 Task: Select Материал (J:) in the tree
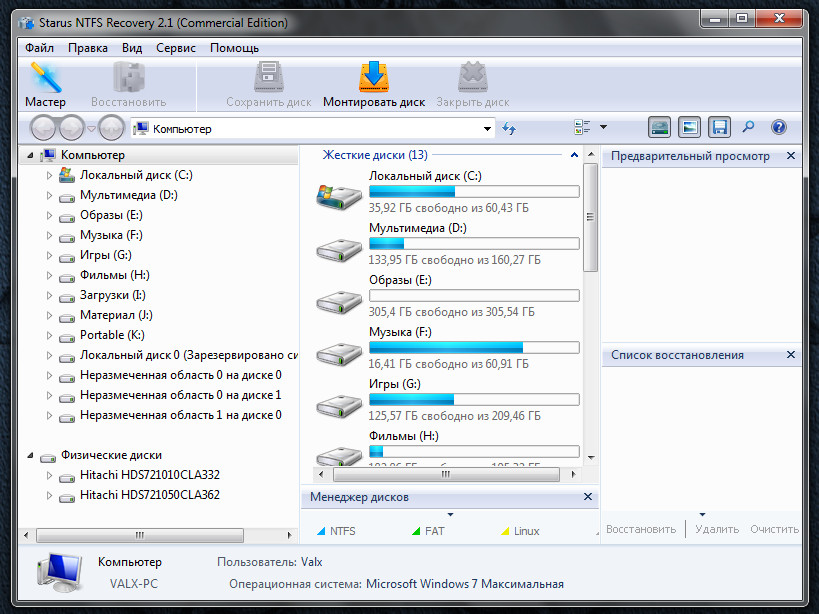click(116, 315)
